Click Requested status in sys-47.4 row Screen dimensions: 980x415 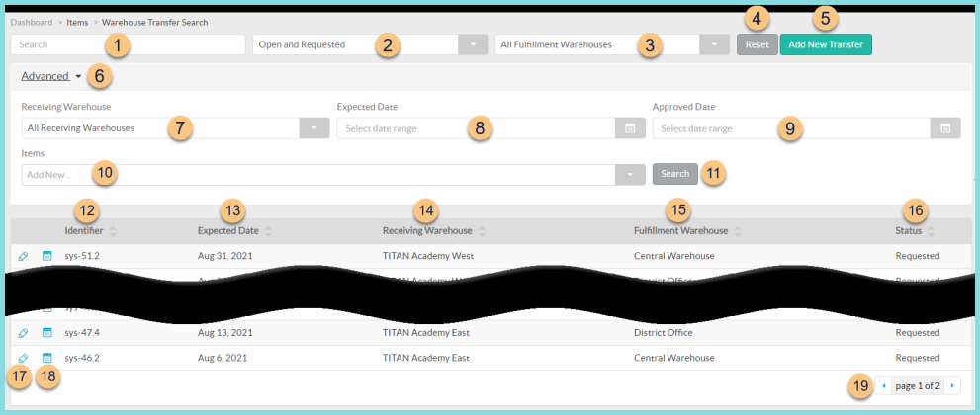[x=918, y=333]
